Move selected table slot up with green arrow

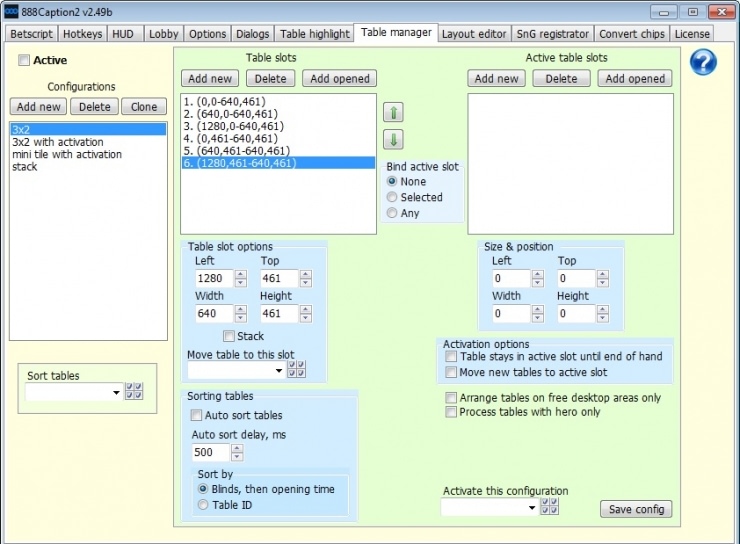[393, 113]
